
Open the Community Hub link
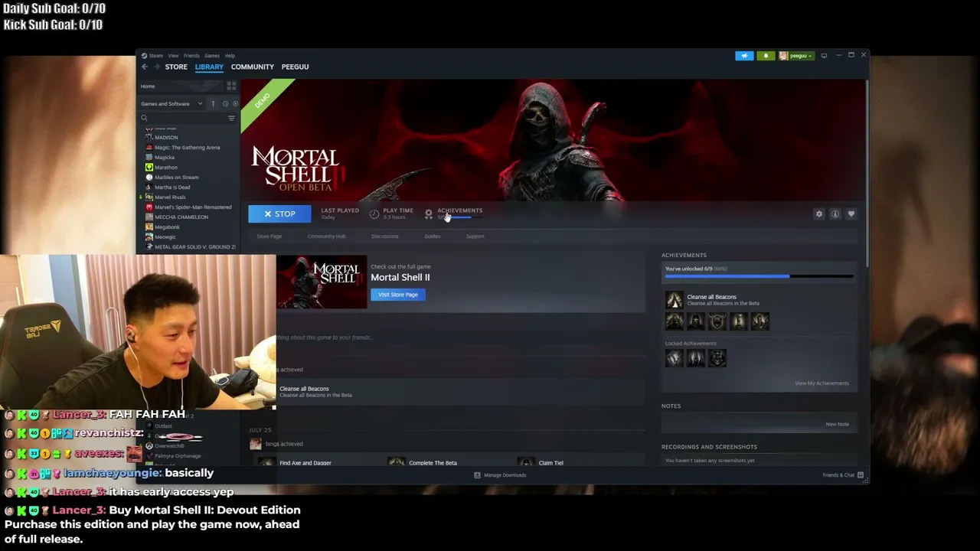coord(327,236)
